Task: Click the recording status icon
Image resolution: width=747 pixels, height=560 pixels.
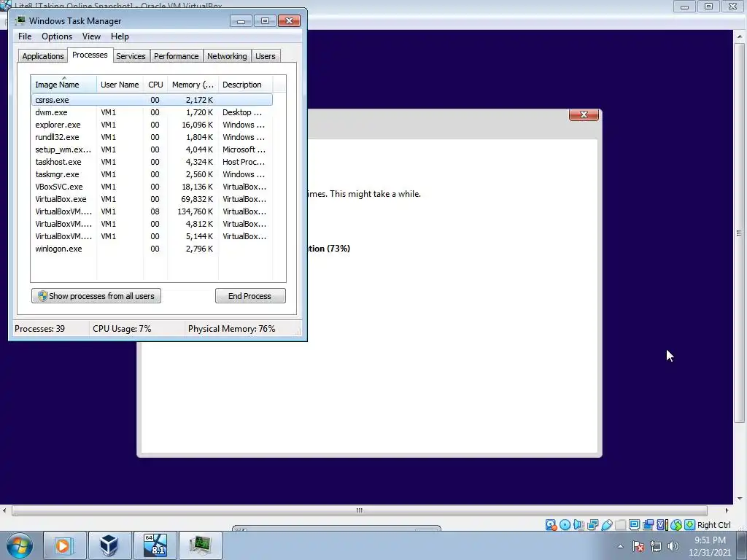Action: (x=648, y=525)
